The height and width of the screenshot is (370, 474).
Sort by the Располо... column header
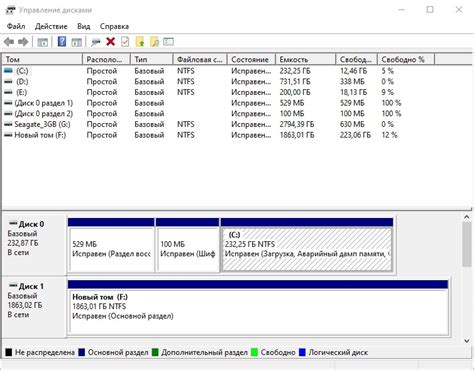tap(106, 59)
